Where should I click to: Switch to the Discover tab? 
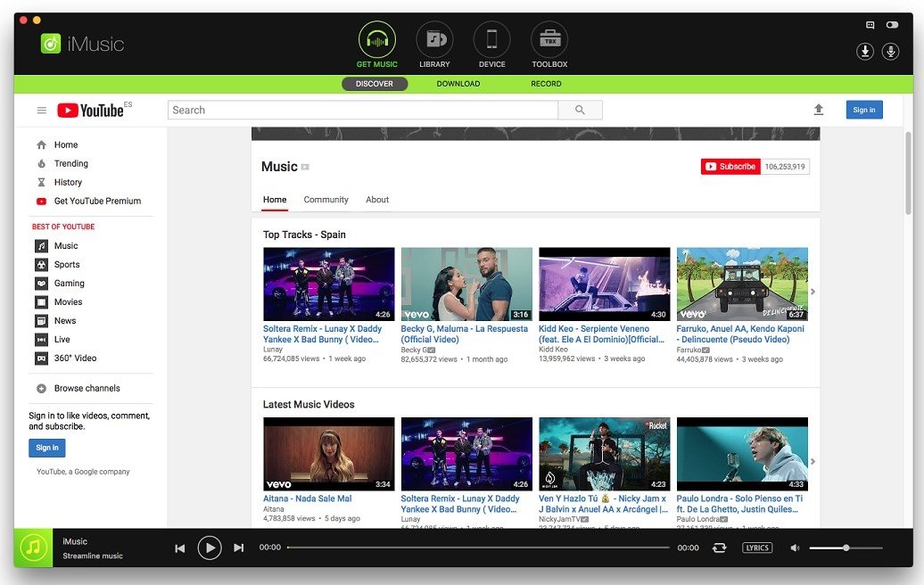[x=375, y=84]
